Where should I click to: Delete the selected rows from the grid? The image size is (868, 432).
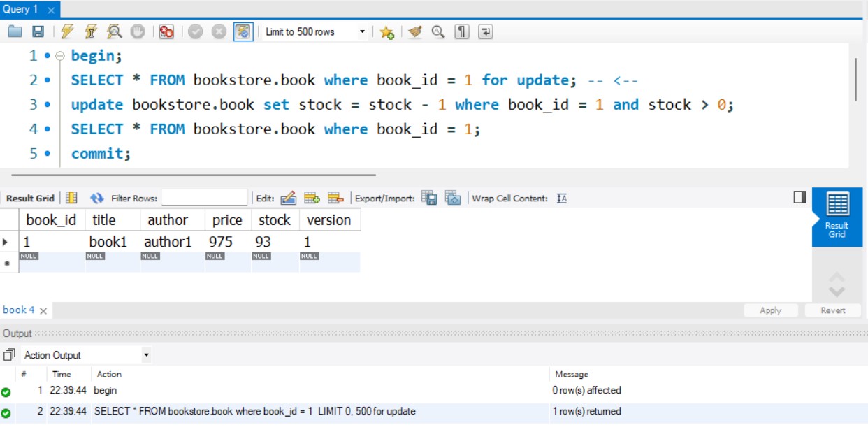(x=335, y=198)
